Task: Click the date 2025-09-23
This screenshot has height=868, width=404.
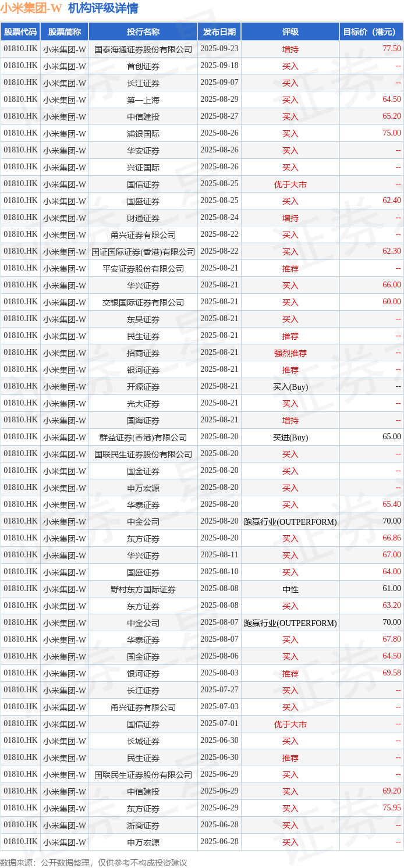Action: (219, 49)
